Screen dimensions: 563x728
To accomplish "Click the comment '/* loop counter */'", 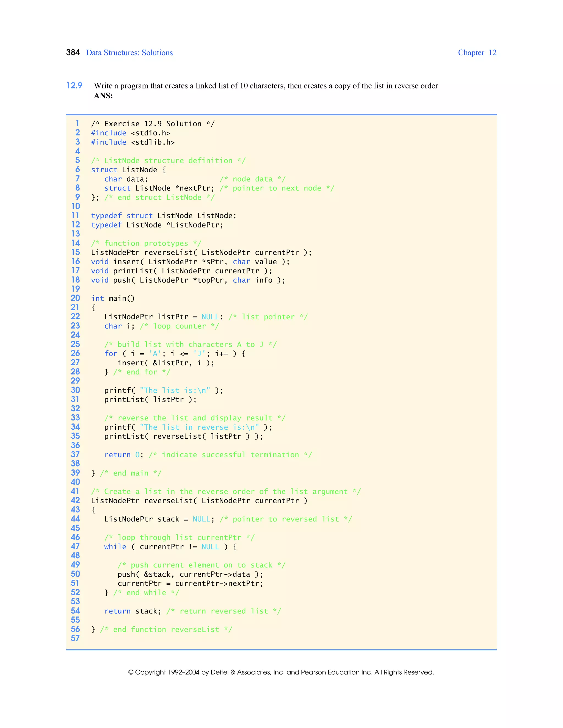I will click(180, 326).
